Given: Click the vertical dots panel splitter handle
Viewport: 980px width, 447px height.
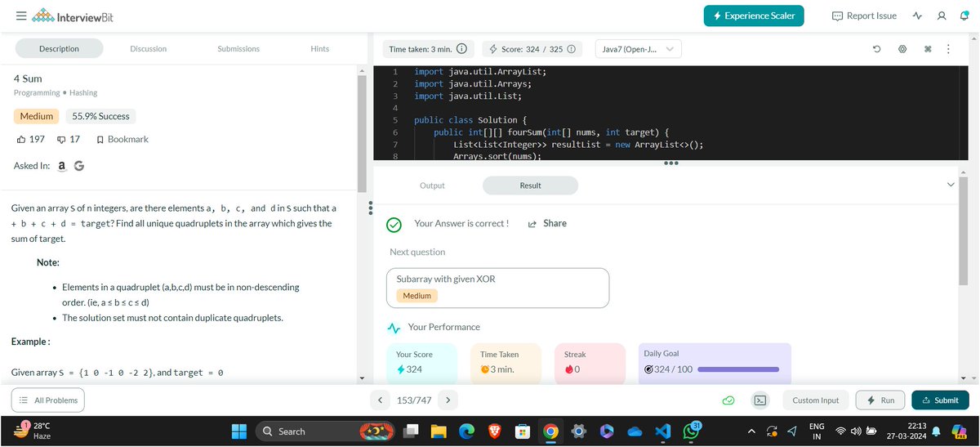Looking at the screenshot, I should [370, 209].
